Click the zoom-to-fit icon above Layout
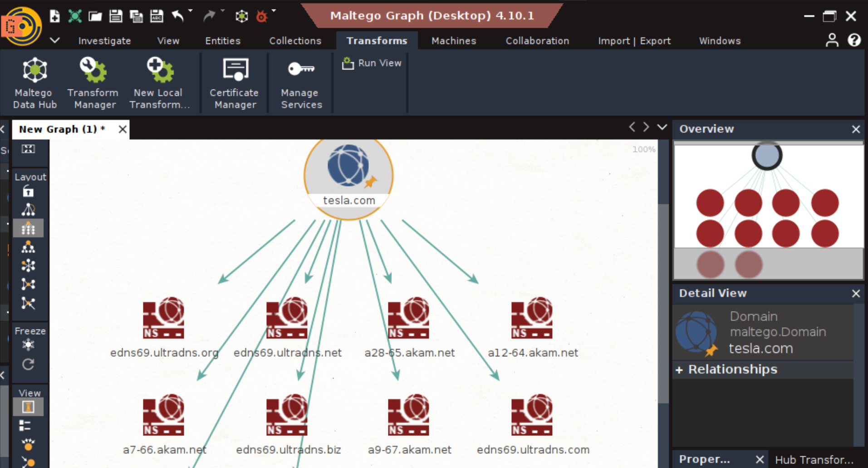The height and width of the screenshot is (468, 868). point(28,149)
